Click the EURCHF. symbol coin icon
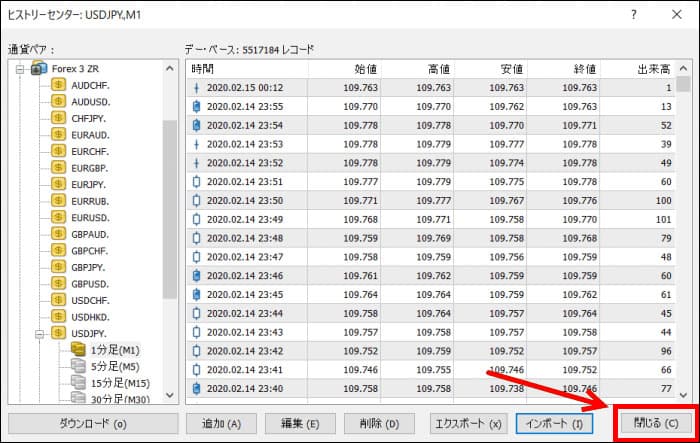 58,151
